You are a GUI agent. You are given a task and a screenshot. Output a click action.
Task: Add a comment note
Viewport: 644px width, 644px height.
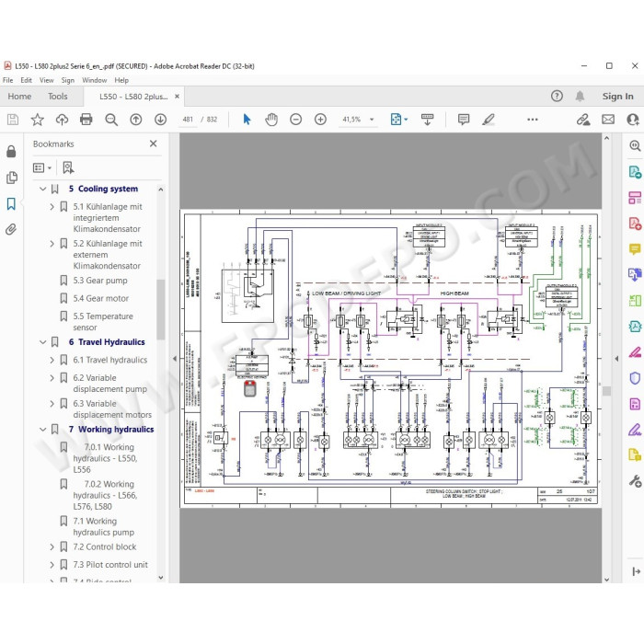click(464, 120)
